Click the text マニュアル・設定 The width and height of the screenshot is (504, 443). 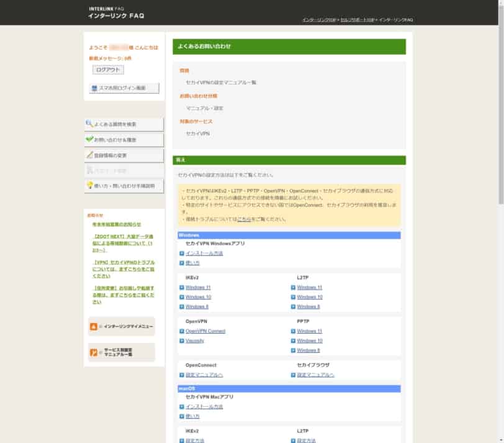point(204,108)
